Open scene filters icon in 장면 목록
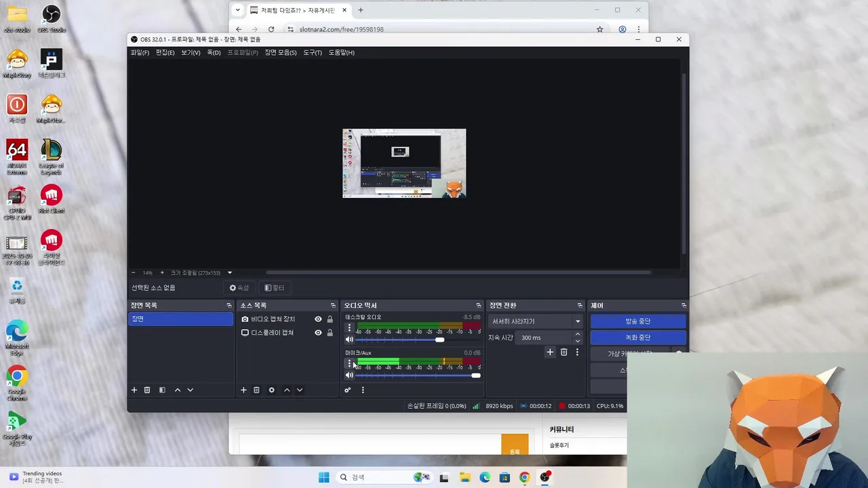The height and width of the screenshot is (488, 868). tap(162, 390)
